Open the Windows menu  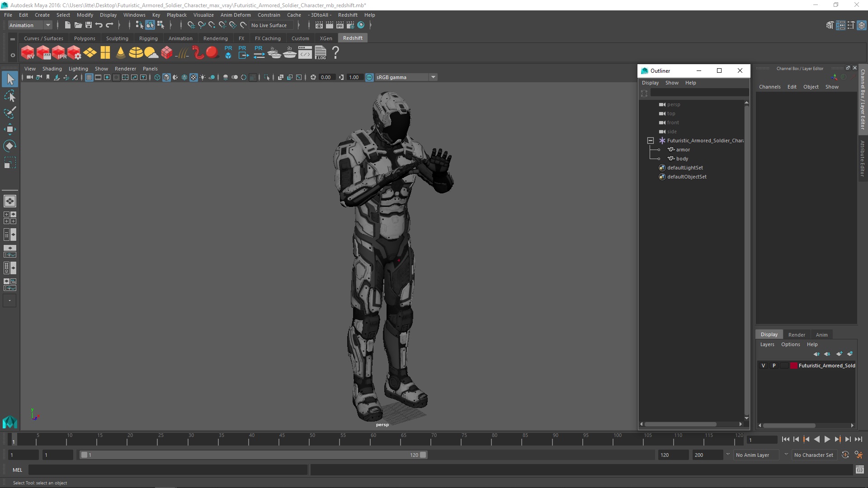coord(134,15)
